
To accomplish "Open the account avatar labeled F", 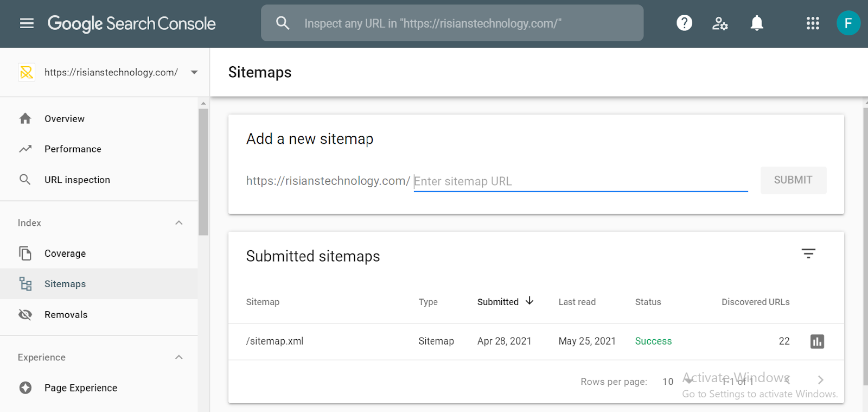I will click(x=848, y=23).
